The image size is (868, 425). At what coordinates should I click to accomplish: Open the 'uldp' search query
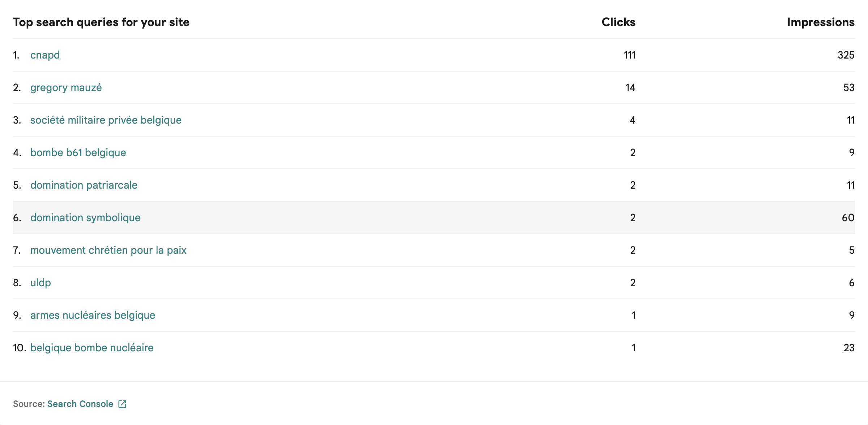pos(41,283)
